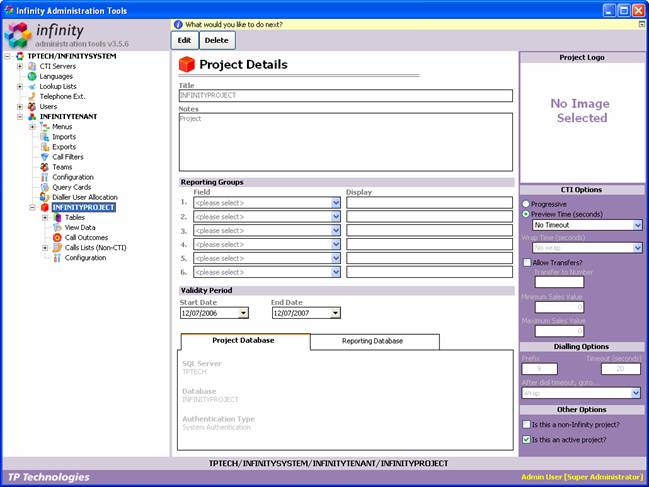The height and width of the screenshot is (487, 649).
Task: Expand the CTI Servers tree node
Action: click(x=20, y=66)
